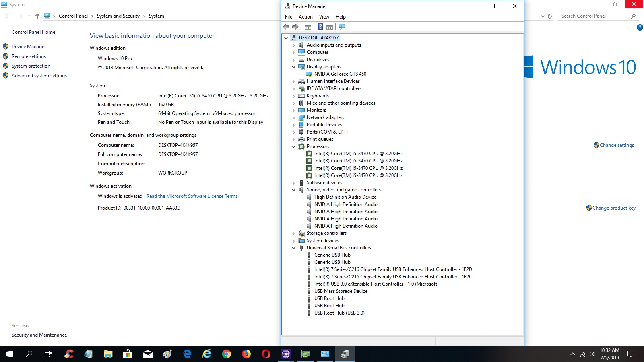Expand Human Interface Devices category
The height and width of the screenshot is (362, 644).
pyautogui.click(x=294, y=82)
